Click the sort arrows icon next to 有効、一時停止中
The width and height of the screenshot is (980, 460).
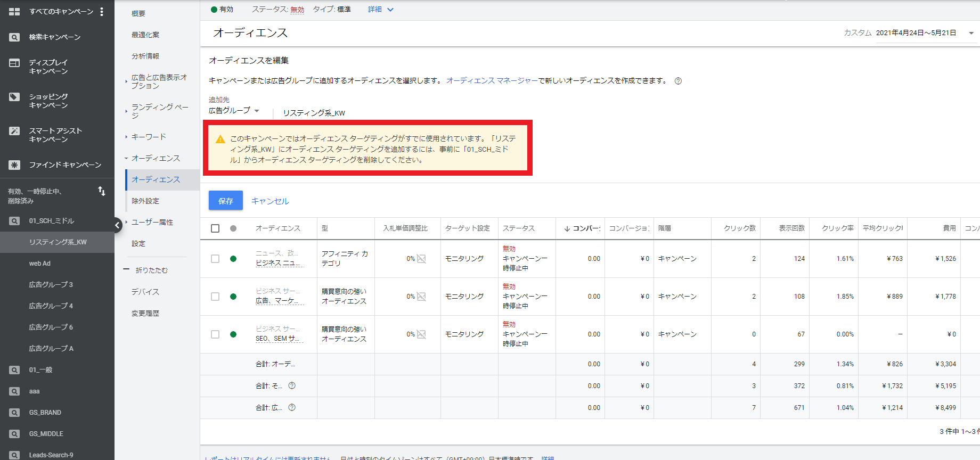point(102,191)
